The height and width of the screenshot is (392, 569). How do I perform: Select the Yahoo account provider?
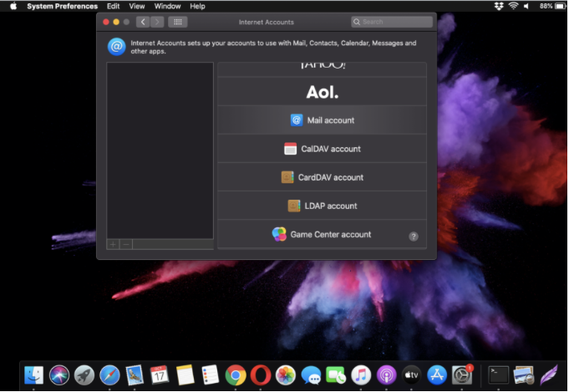click(x=323, y=69)
